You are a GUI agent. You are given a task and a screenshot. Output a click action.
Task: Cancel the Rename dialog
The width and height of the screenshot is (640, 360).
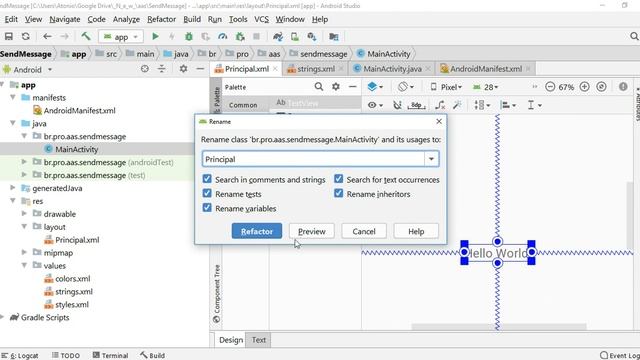pos(364,231)
